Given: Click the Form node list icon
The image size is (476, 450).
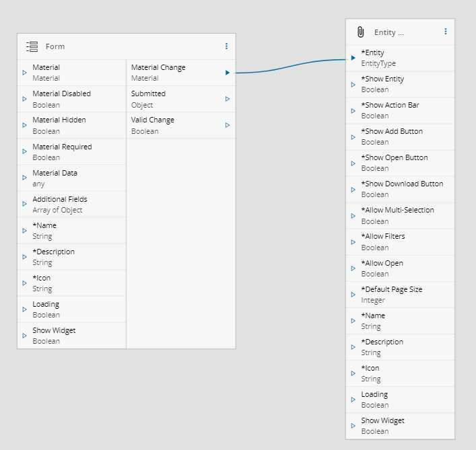Looking at the screenshot, I should [x=32, y=46].
